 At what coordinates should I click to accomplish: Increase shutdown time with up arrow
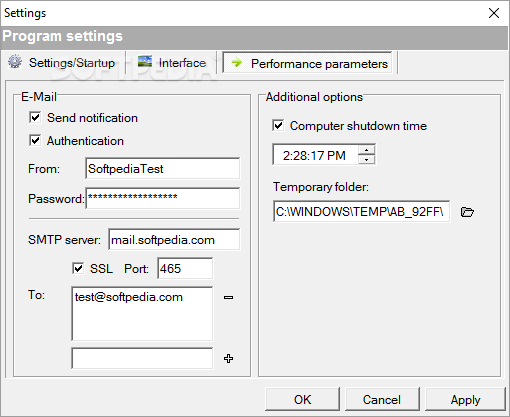(367, 150)
